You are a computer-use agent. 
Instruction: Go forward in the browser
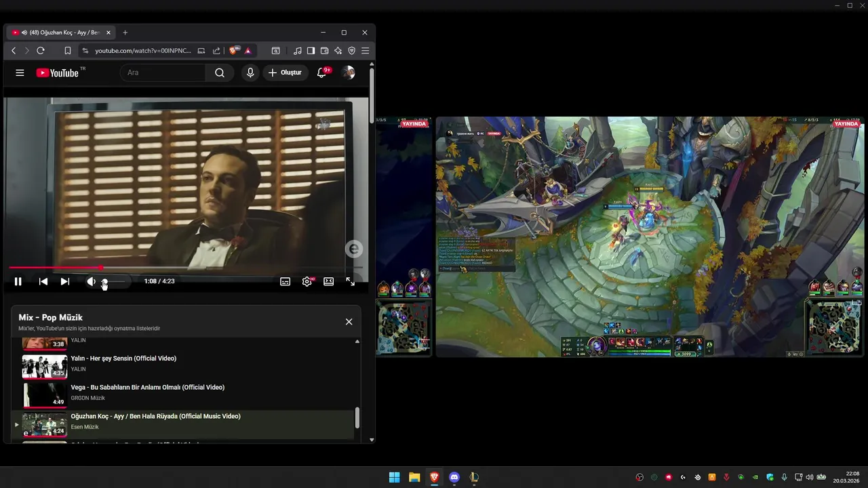pos(27,51)
